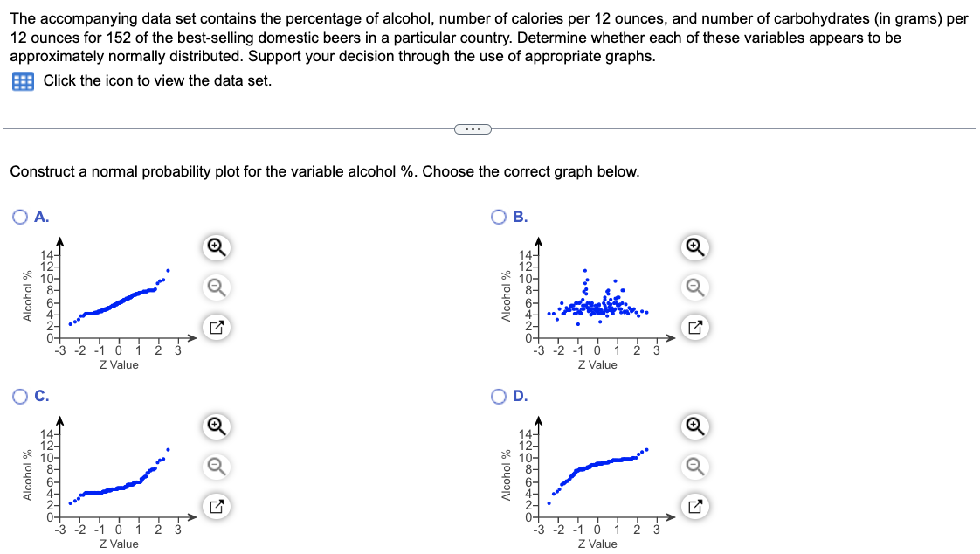Image resolution: width=980 pixels, height=554 pixels.
Task: Open graph B in a larger window
Action: (694, 327)
